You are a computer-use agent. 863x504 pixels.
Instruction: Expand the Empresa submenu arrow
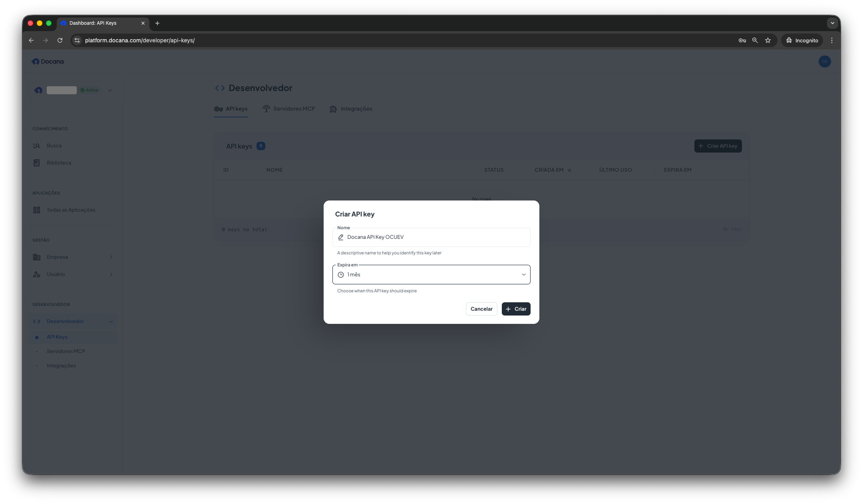(x=111, y=257)
